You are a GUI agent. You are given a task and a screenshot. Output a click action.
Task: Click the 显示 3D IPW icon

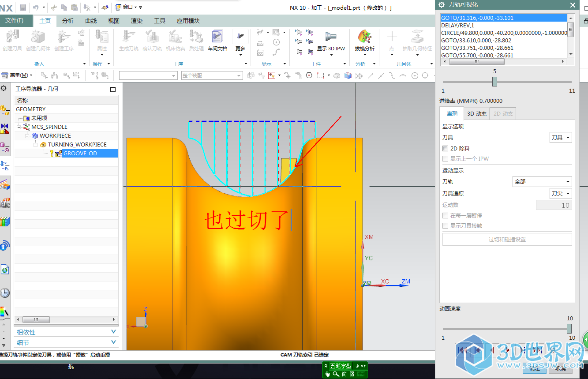pos(331,41)
